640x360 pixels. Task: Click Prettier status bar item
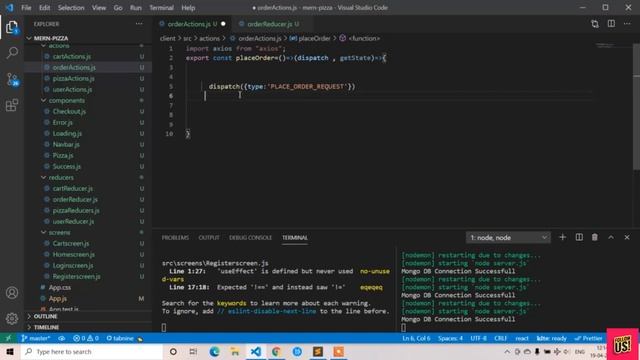(x=588, y=338)
